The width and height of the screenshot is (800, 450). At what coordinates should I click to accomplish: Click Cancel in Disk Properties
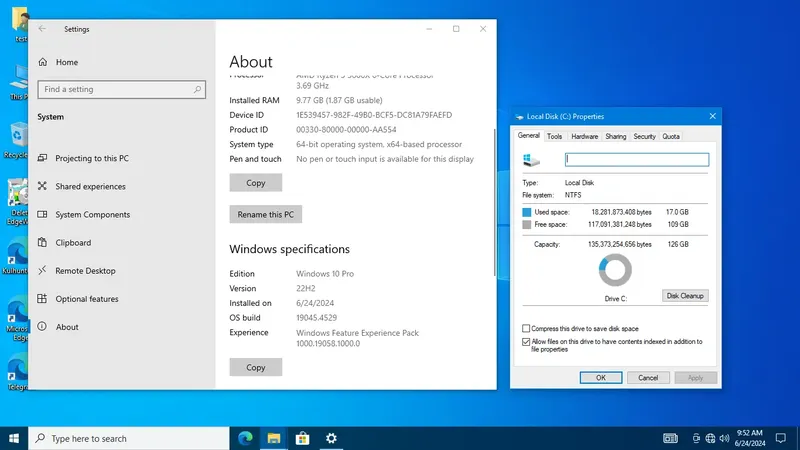[x=648, y=378]
